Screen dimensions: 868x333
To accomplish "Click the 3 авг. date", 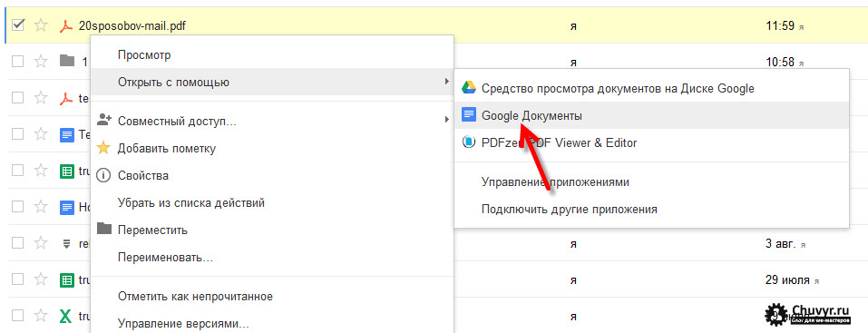I will (x=781, y=243).
